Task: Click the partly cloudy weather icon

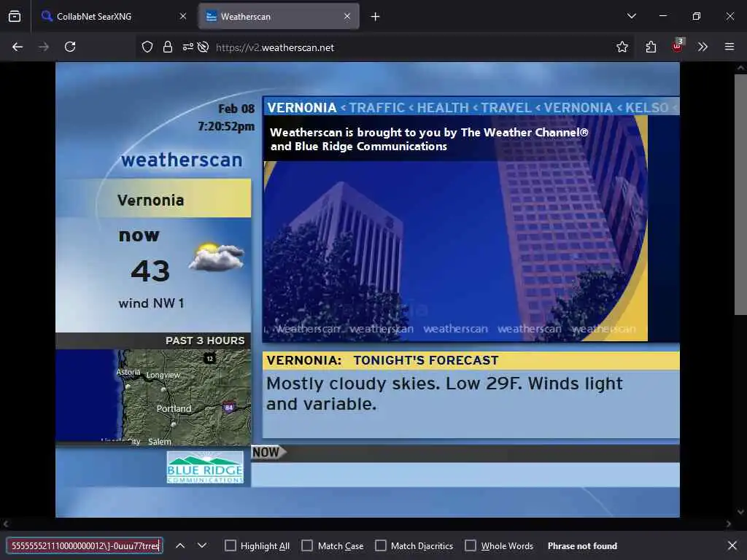Action: click(217, 257)
